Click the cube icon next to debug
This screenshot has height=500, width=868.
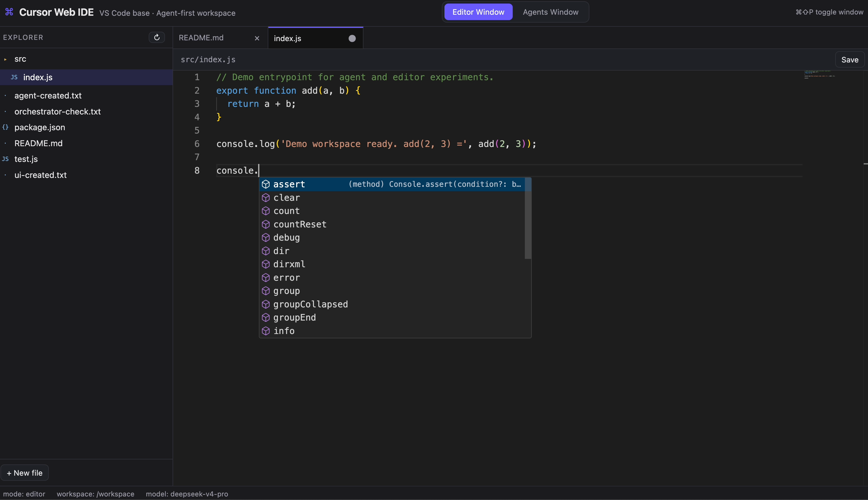tap(266, 238)
